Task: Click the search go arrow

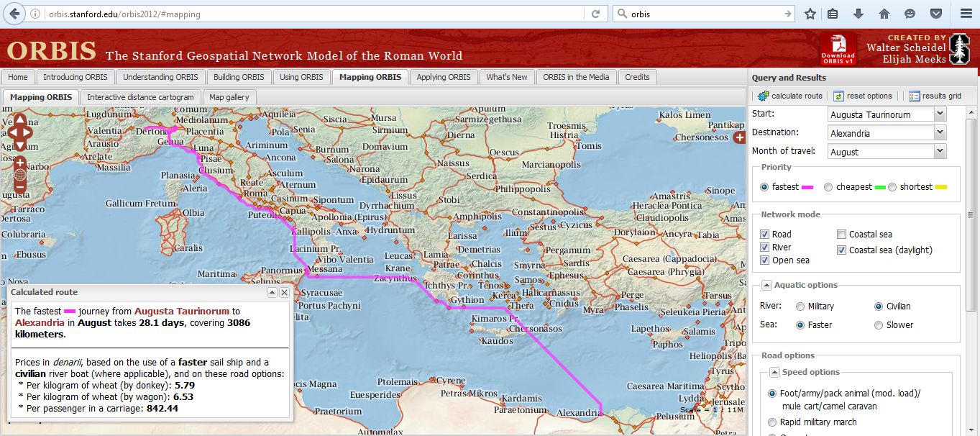Action: tap(788, 14)
